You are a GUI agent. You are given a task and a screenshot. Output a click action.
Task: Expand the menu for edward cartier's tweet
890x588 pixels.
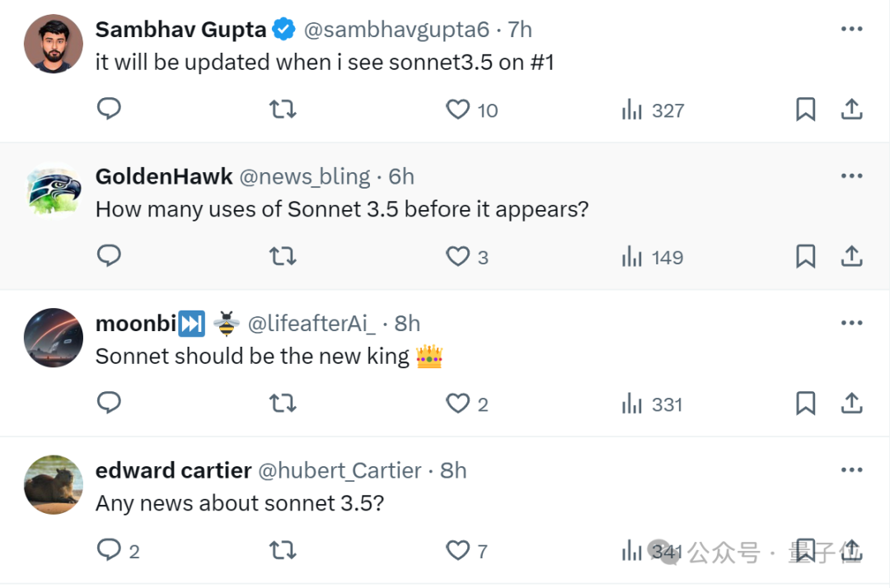point(851,470)
